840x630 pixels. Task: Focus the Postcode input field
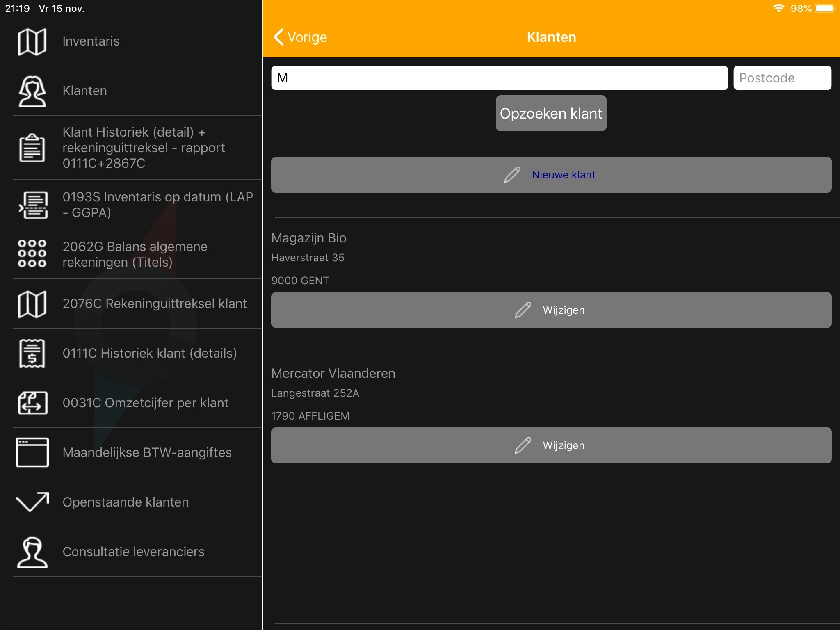782,78
